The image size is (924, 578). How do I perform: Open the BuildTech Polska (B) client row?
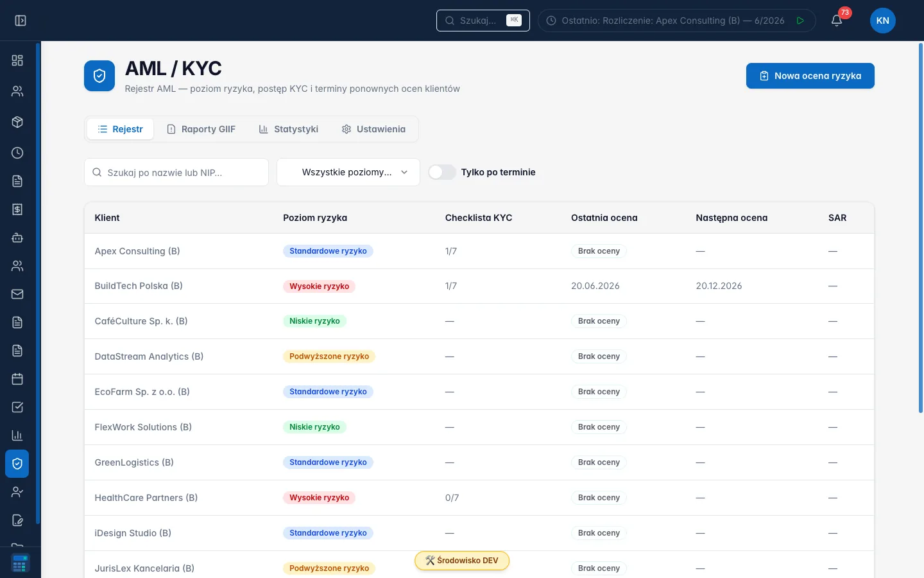coord(479,286)
